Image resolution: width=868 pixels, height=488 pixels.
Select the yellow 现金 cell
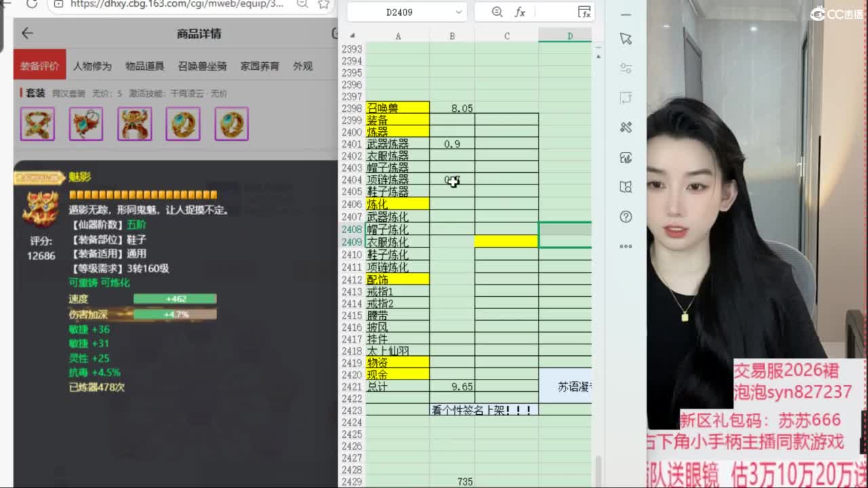(398, 375)
